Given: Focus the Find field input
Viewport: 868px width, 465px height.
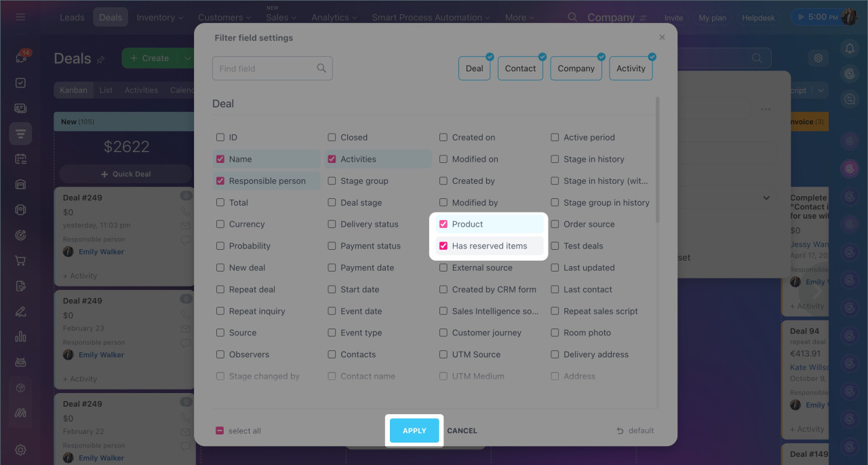Looking at the screenshot, I should (264, 69).
